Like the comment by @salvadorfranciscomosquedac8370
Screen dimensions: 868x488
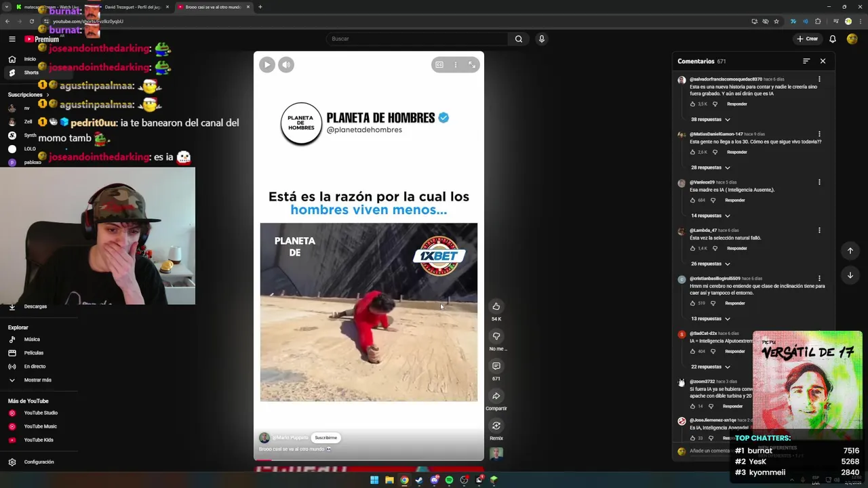pyautogui.click(x=693, y=104)
